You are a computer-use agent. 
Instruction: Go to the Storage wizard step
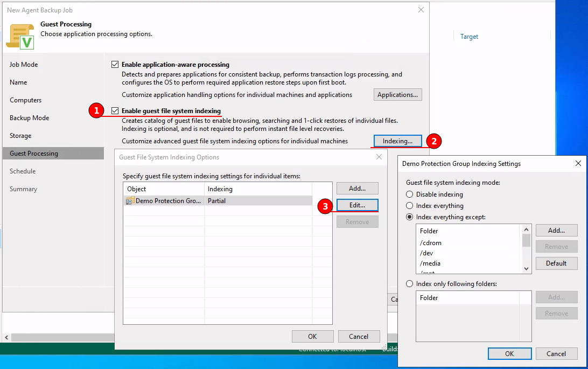click(x=20, y=136)
